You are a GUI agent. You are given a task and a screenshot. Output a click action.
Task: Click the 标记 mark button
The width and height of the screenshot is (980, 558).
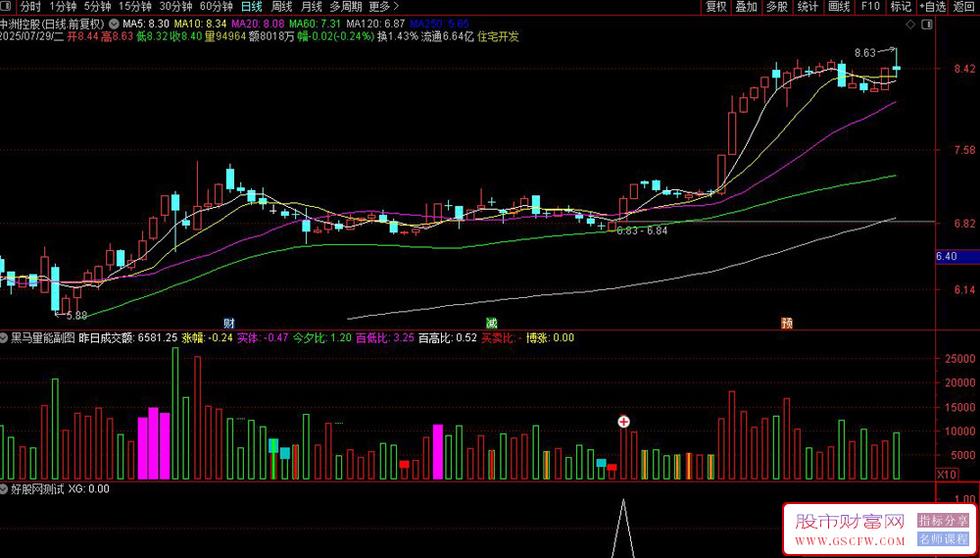click(901, 7)
